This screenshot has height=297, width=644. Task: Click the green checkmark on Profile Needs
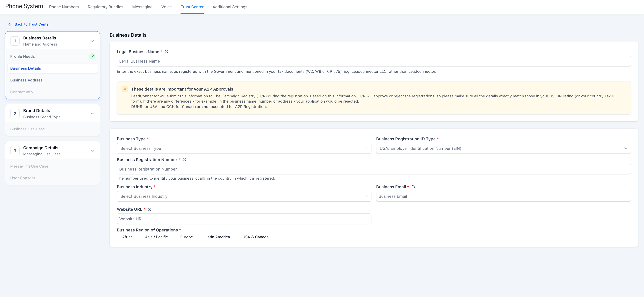point(92,56)
